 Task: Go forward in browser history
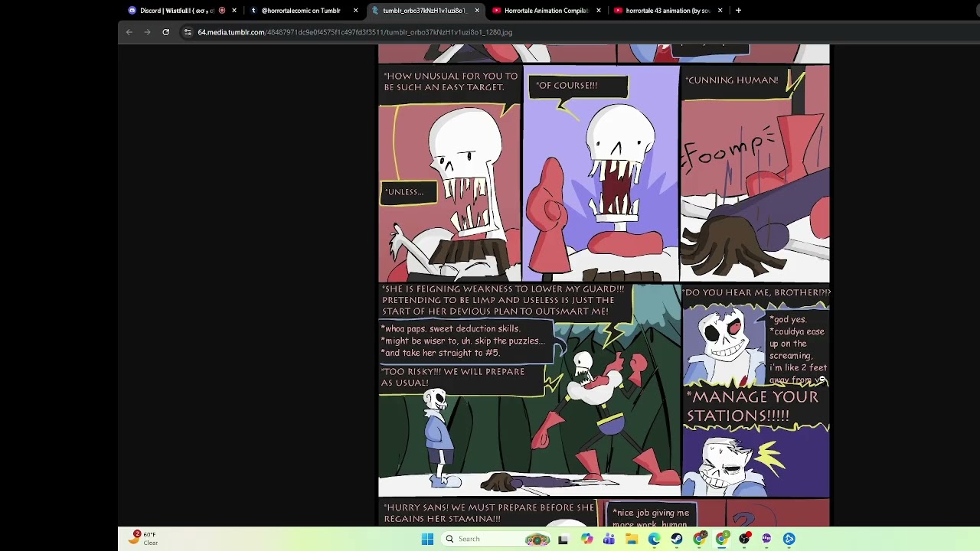coord(147,32)
